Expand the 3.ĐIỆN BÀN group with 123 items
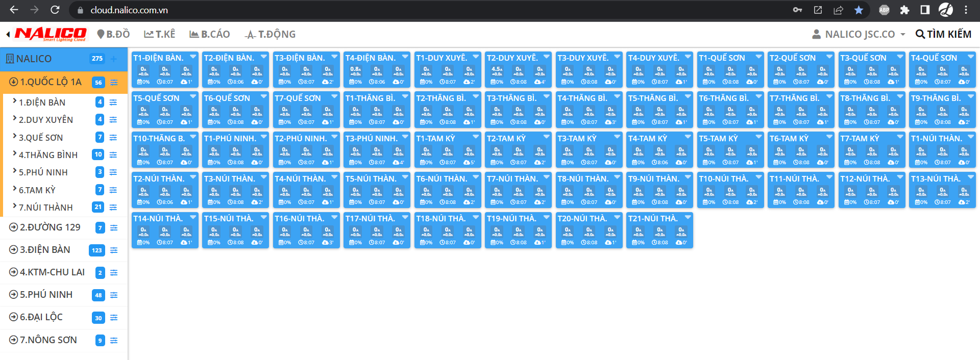The width and height of the screenshot is (980, 360). [14, 250]
